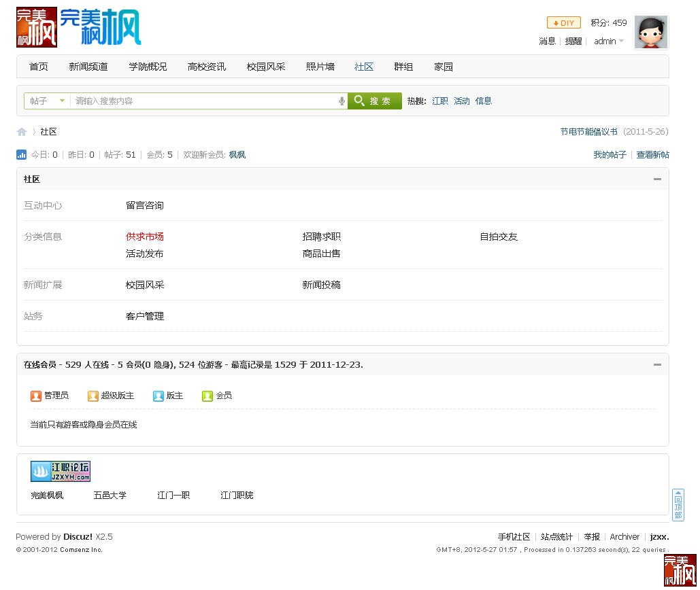Viewport: 700px width, 590px height.
Task: Click the home breadcrumb icon
Action: coord(22,132)
